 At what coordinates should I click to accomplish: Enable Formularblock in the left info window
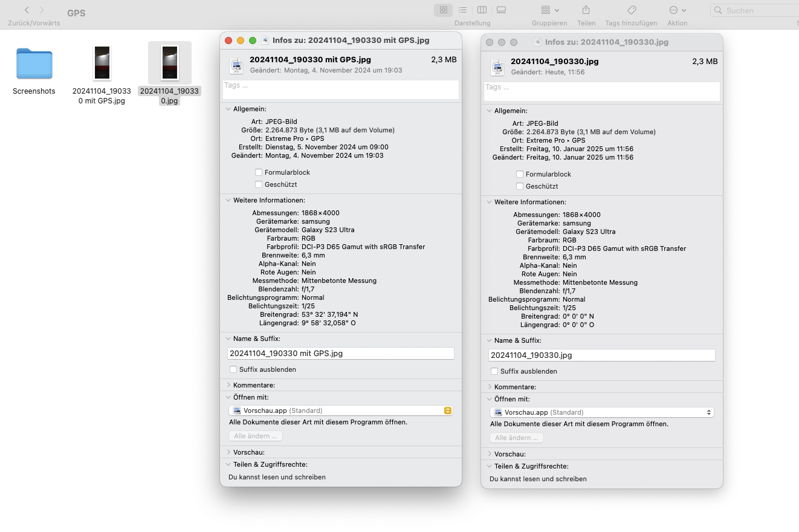(259, 172)
